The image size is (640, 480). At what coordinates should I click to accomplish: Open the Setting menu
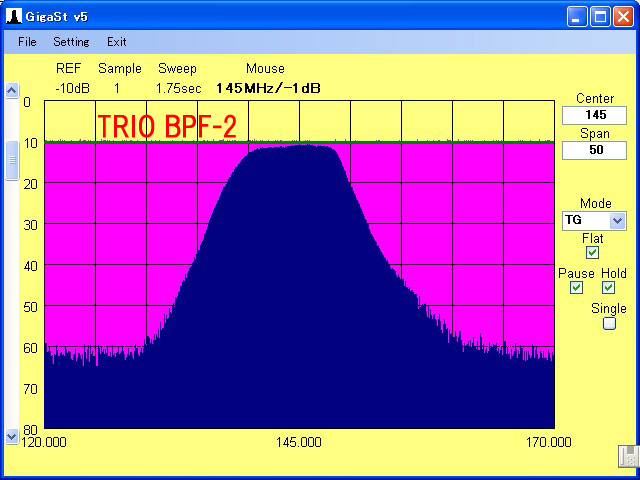pos(71,42)
